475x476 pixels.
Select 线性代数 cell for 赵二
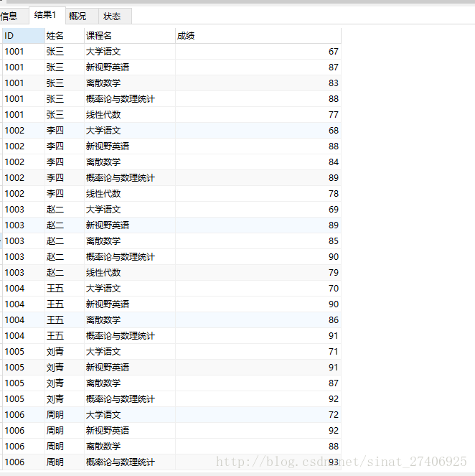(x=130, y=273)
